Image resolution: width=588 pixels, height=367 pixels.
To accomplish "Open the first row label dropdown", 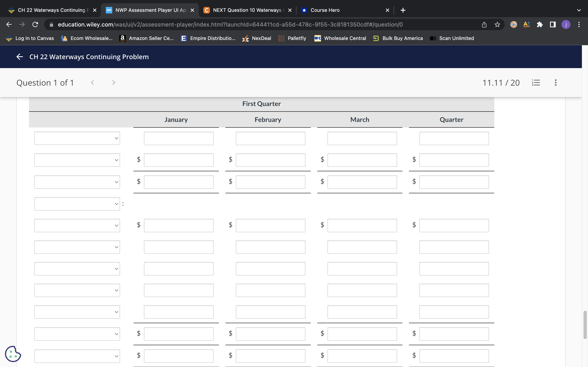I will click(x=77, y=138).
